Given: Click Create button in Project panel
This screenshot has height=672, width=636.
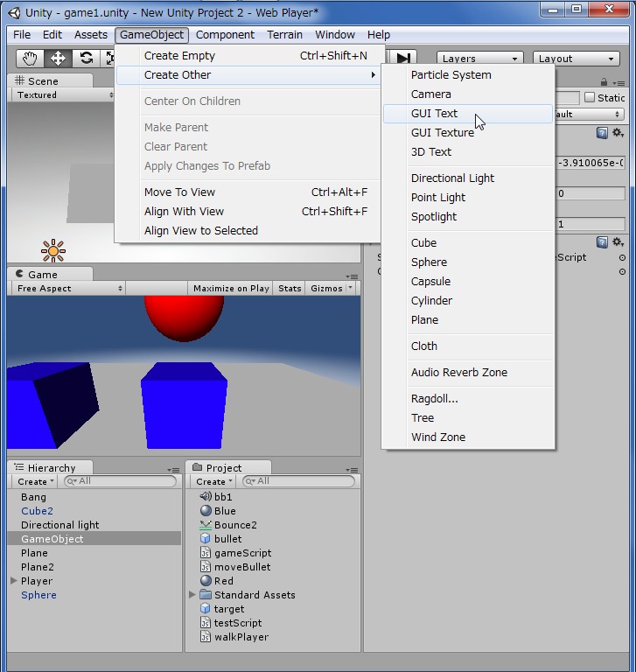Looking at the screenshot, I should (x=213, y=481).
